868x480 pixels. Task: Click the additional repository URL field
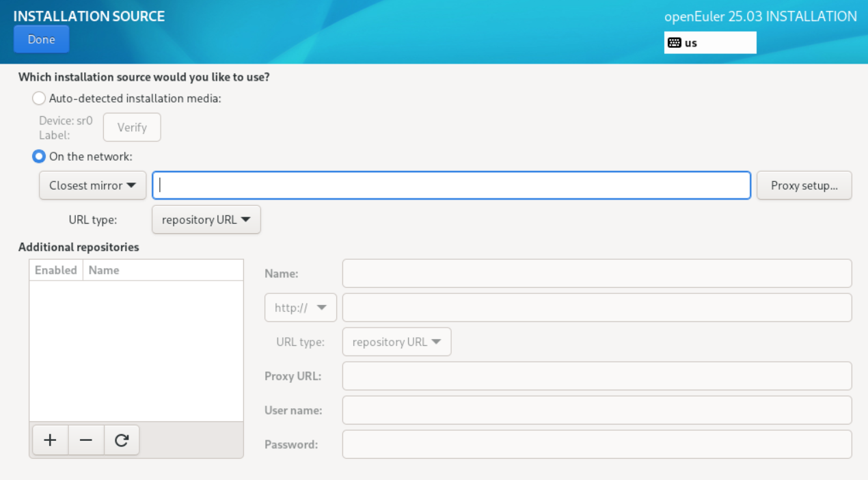tap(597, 308)
